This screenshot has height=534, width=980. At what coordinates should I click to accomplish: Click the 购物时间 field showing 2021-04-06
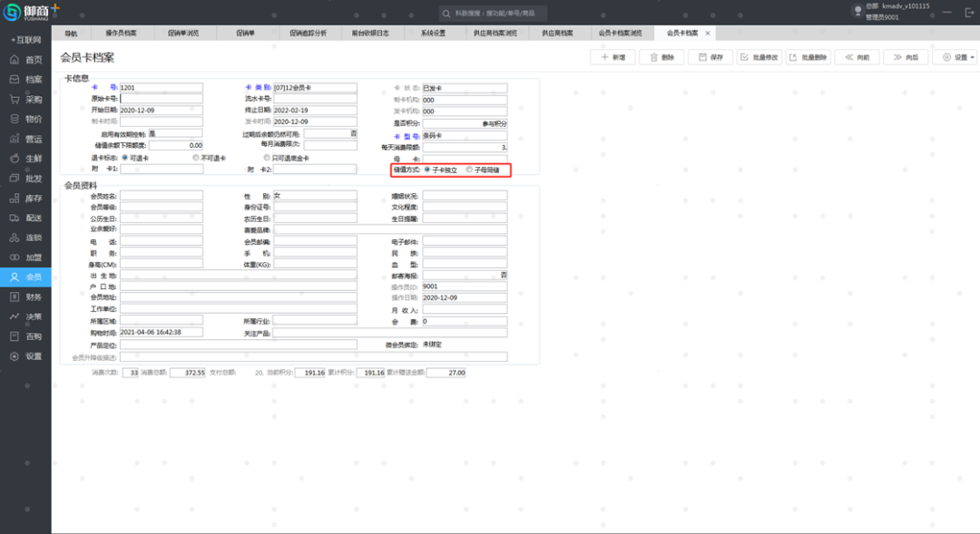(x=162, y=332)
